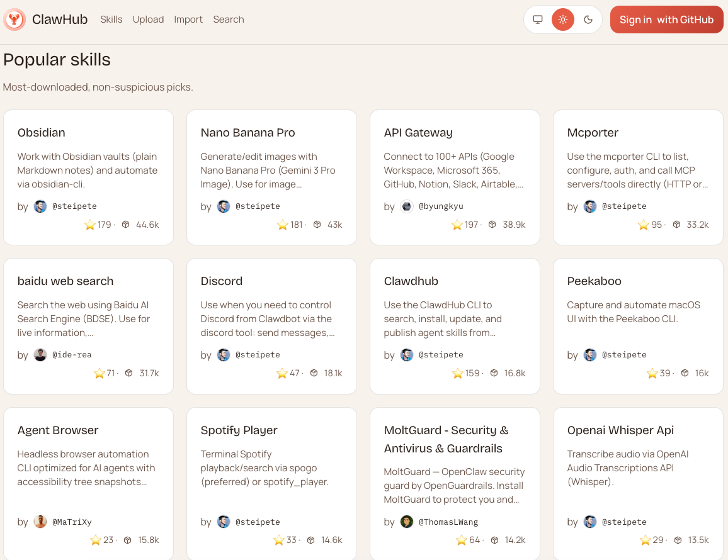Enable dark theme with moon icon
The image size is (728, 560).
pyautogui.click(x=588, y=20)
